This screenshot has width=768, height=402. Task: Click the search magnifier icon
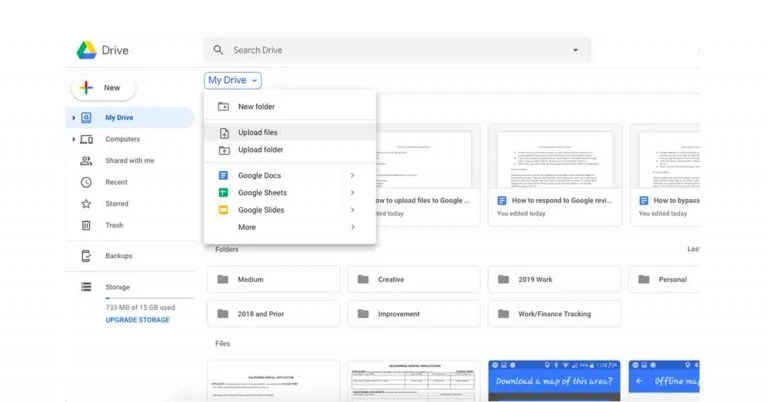tap(218, 50)
